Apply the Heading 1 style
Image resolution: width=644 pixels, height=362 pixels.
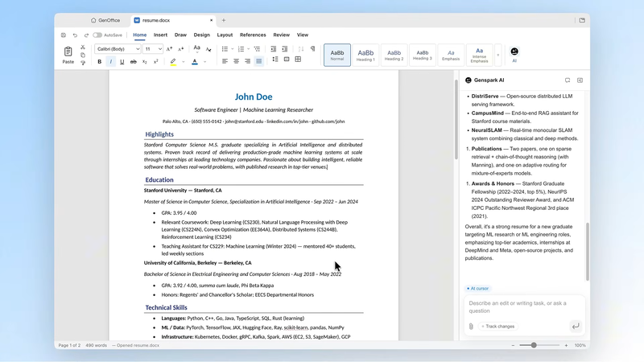pos(365,55)
